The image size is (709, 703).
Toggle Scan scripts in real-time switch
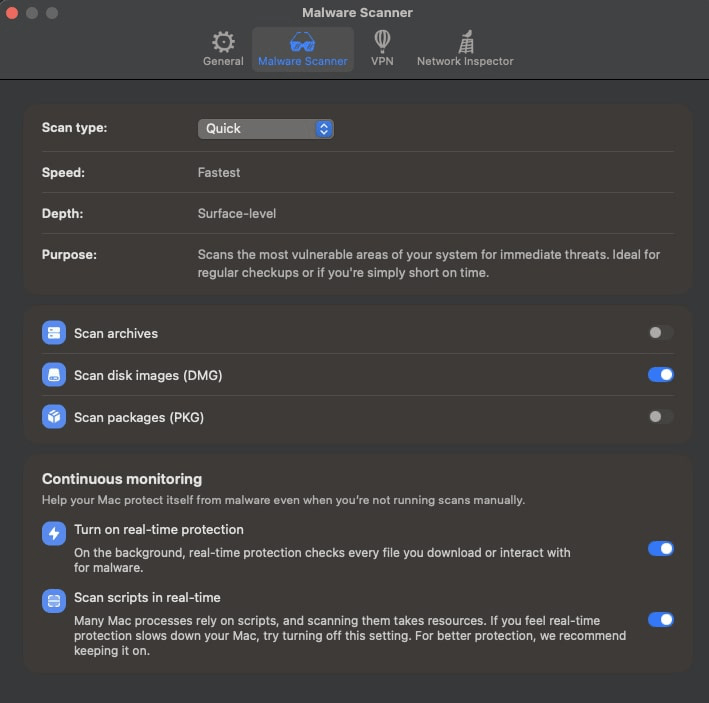tap(661, 619)
